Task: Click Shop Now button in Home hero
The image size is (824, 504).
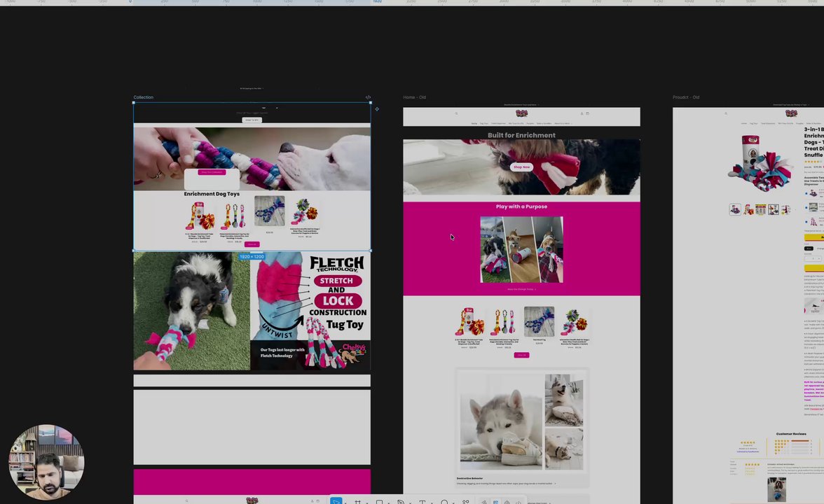Action: coord(521,167)
